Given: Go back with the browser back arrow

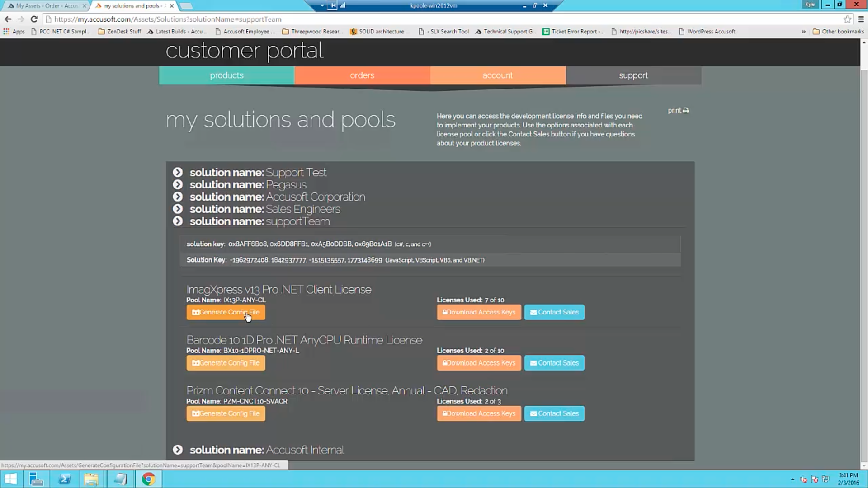Looking at the screenshot, I should pyautogui.click(x=8, y=19).
